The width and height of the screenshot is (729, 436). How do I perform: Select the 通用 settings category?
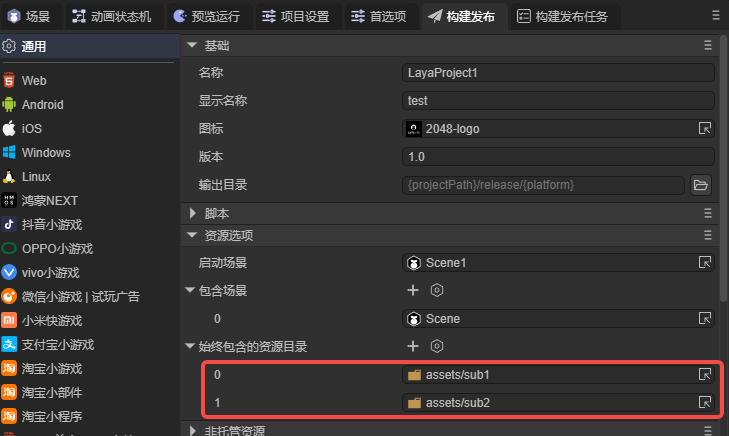pos(34,46)
